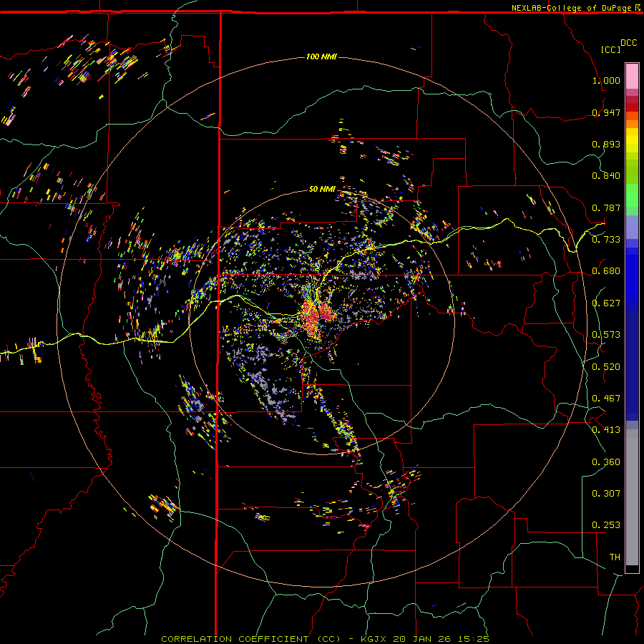Click the 0.573 legend value
The width and height of the screenshot is (644, 644).
[606, 335]
